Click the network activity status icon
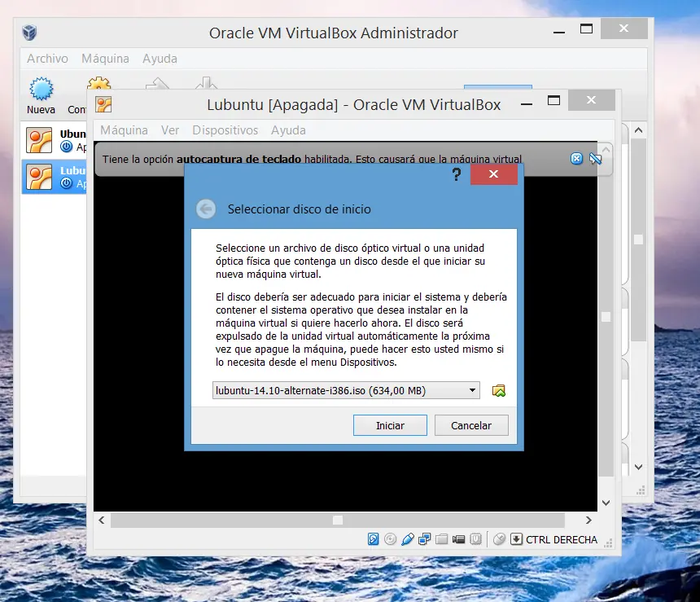Screen dimensions: 700x602 (424, 538)
